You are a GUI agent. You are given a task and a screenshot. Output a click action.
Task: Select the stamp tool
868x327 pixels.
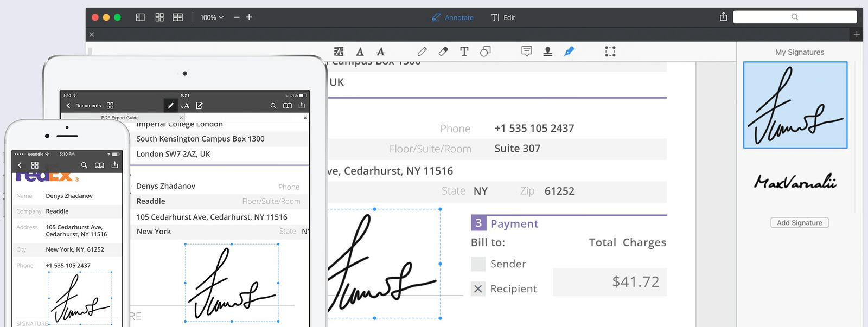click(x=548, y=52)
